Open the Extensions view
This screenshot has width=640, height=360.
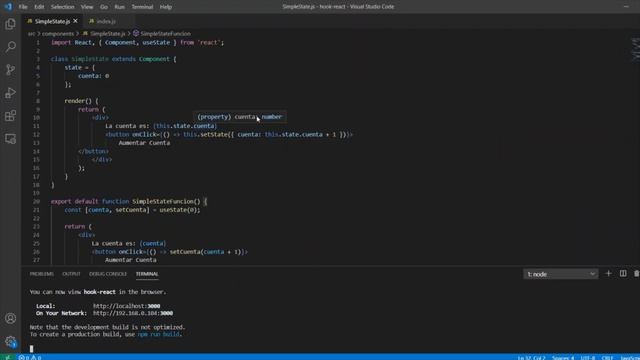tap(11, 116)
